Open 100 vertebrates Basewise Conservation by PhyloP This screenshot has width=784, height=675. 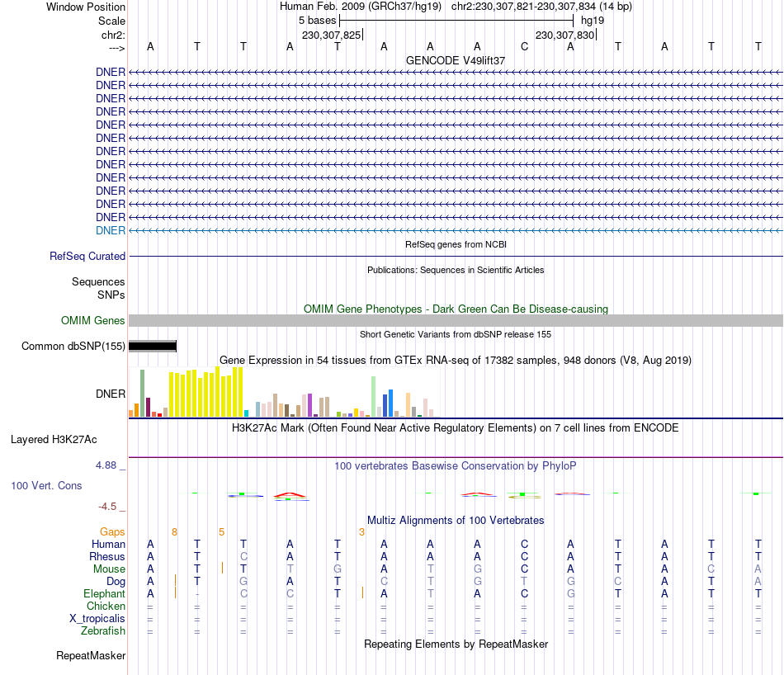(456, 466)
